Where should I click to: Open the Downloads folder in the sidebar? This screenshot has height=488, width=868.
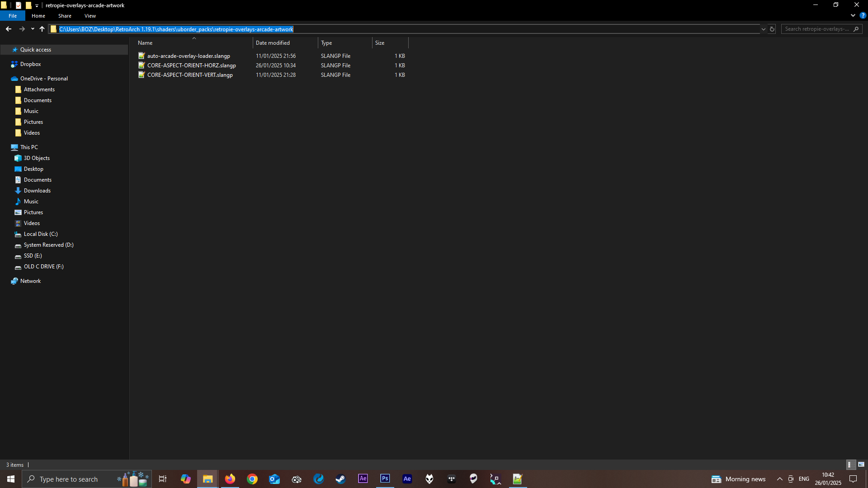37,190
